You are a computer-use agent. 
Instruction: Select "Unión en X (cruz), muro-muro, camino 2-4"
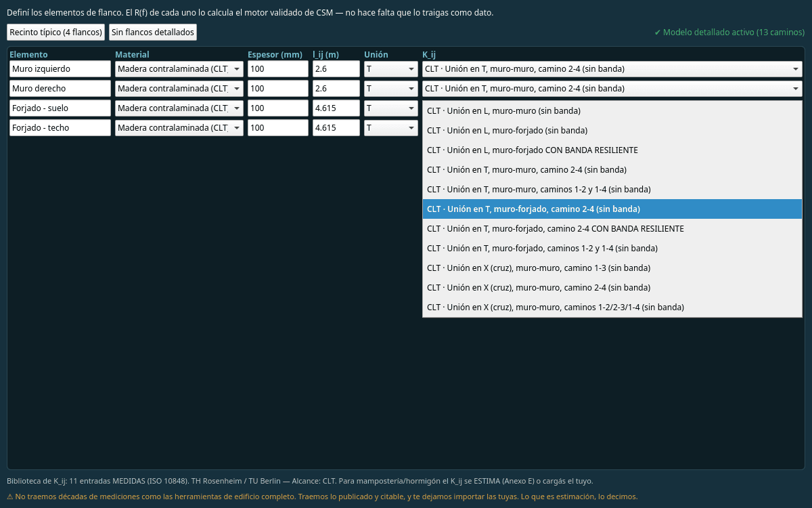click(612, 288)
